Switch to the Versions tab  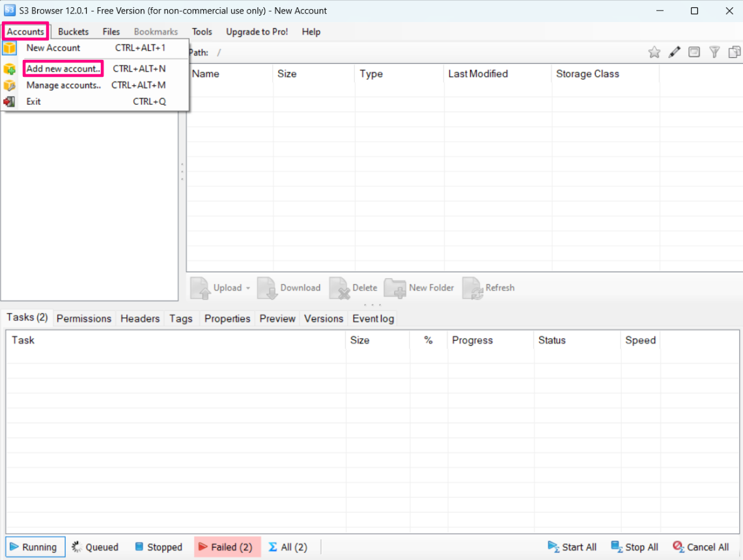pyautogui.click(x=324, y=318)
